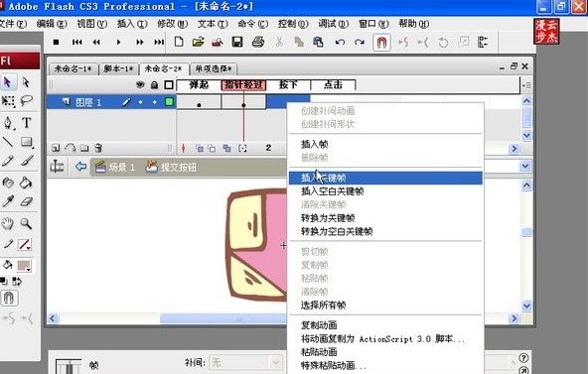The height and width of the screenshot is (374, 588).
Task: Click the timeline scroll up arrow
Action: point(526,101)
